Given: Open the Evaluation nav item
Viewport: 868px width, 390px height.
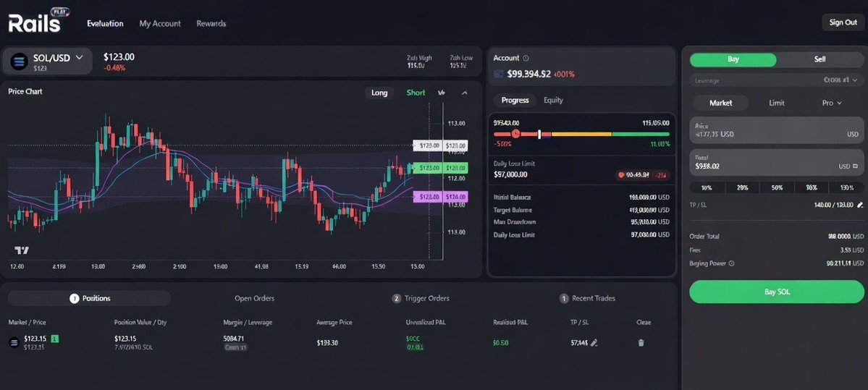Looking at the screenshot, I should click(x=105, y=23).
